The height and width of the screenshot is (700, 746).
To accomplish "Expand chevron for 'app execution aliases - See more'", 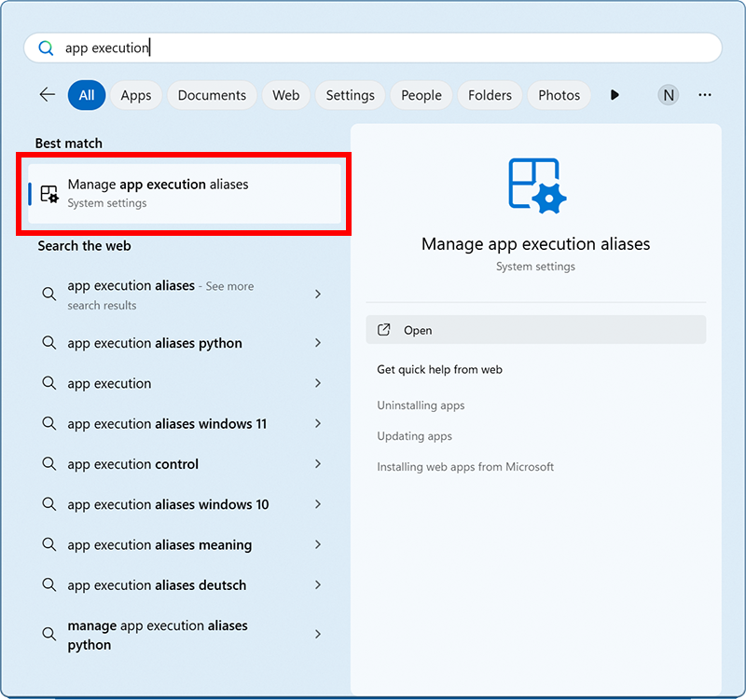I will pyautogui.click(x=318, y=295).
